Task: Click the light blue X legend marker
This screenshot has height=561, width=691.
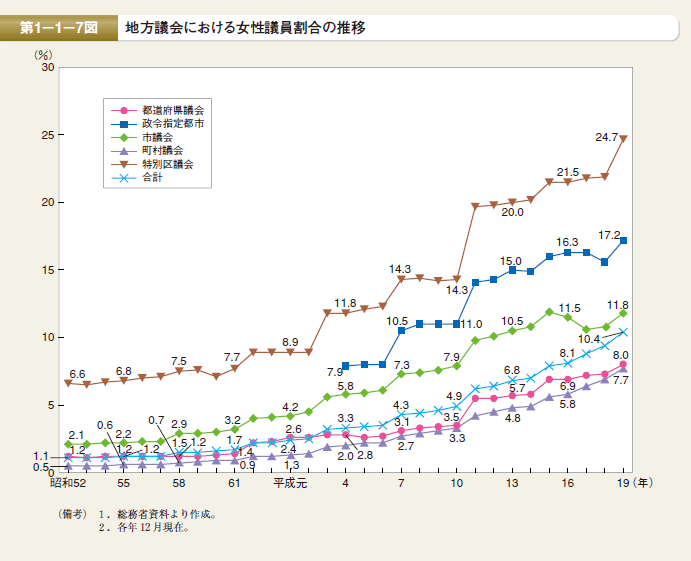Action: tap(124, 178)
